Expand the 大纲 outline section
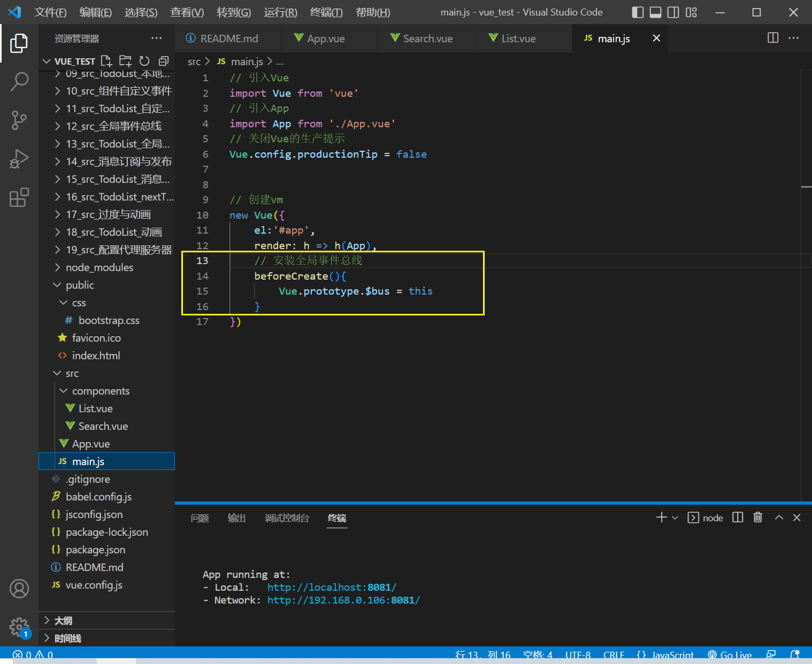This screenshot has height=664, width=812. coord(107,620)
